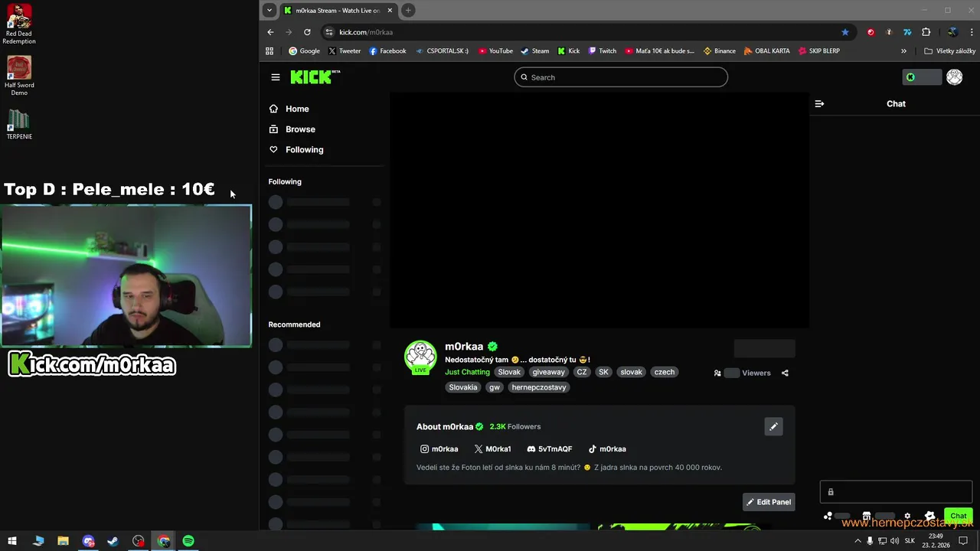This screenshot has height=551, width=980.
Task: Open Steam from taskbar
Action: 113,541
